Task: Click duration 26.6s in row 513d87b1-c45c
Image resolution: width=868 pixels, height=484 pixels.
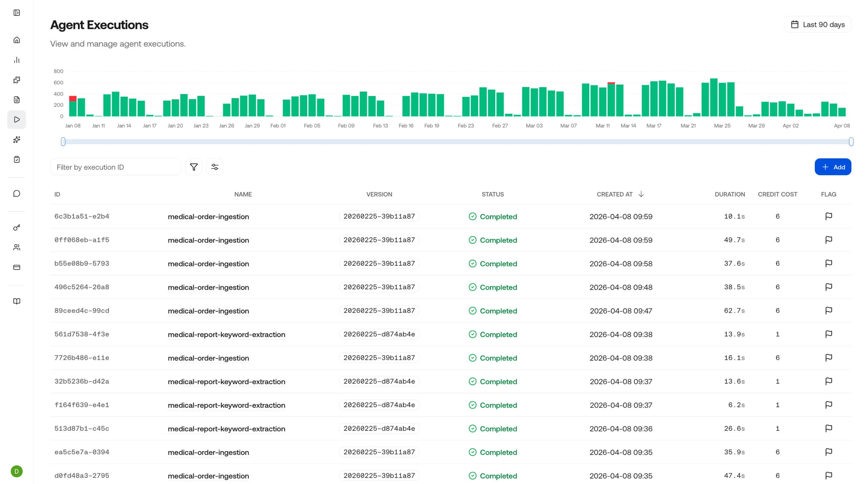Action: tap(734, 429)
